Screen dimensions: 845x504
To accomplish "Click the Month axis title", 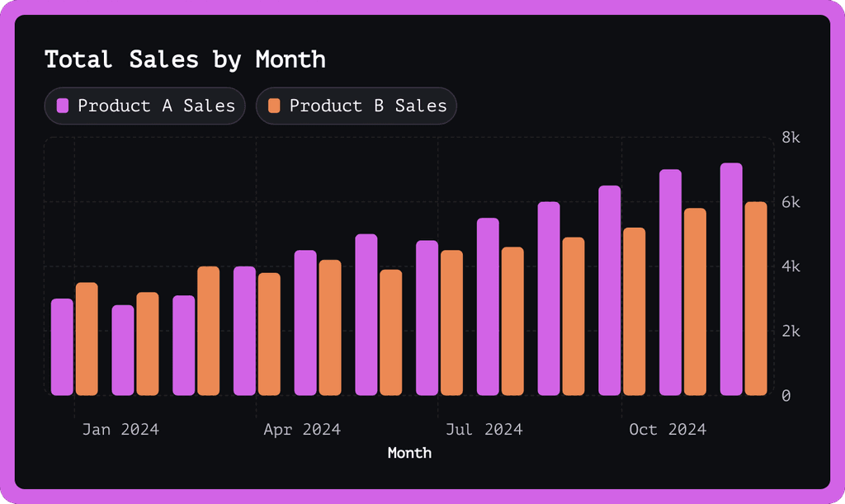I will pyautogui.click(x=409, y=453).
